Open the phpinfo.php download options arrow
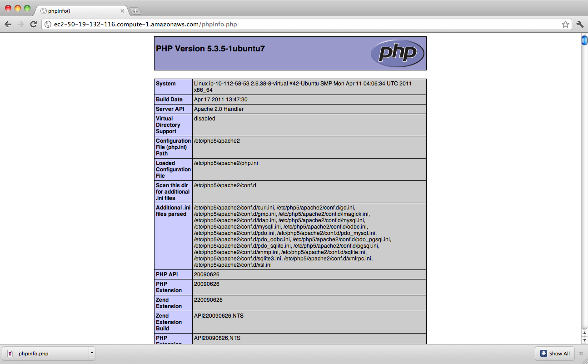Screen dimensions: 588x364 coord(92,354)
